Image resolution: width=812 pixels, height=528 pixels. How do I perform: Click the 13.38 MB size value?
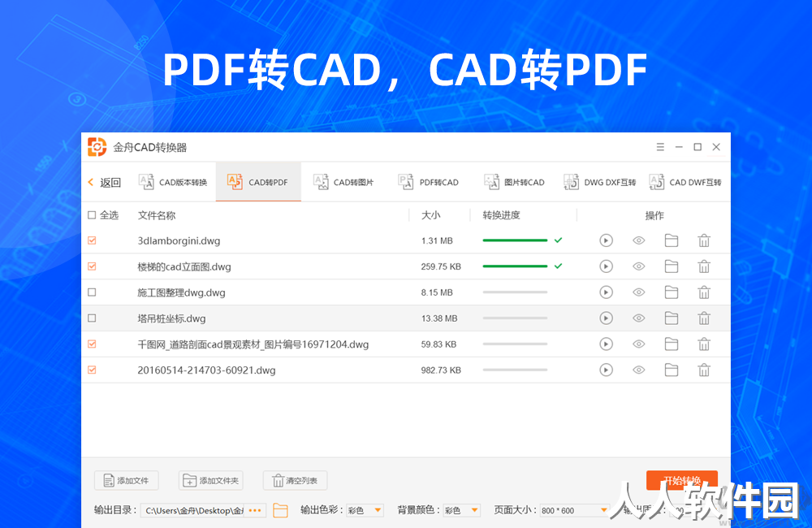click(x=439, y=318)
